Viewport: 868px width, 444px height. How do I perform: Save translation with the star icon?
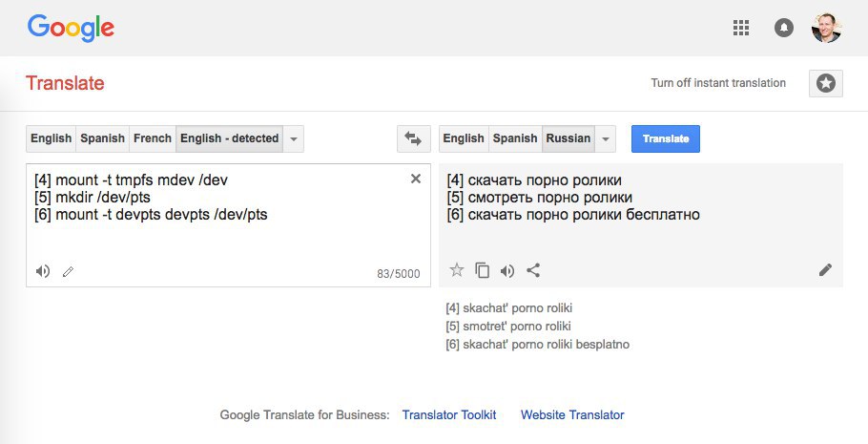click(457, 270)
